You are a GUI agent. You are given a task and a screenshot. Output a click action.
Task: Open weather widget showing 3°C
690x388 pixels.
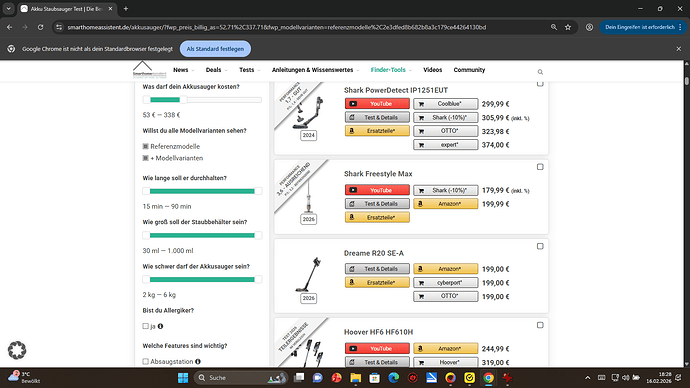click(x=24, y=377)
